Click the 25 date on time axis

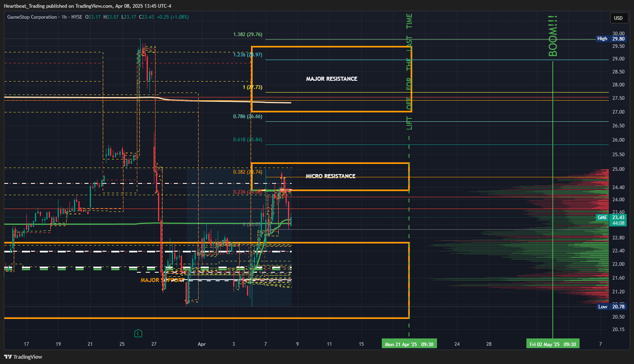coord(122,344)
